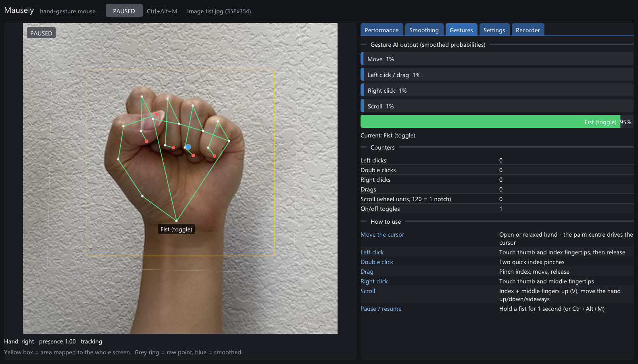Click the 'Gesture AI output (smoothed probabilities)' heading
Viewport: 638px width, 364px height.
coord(428,45)
